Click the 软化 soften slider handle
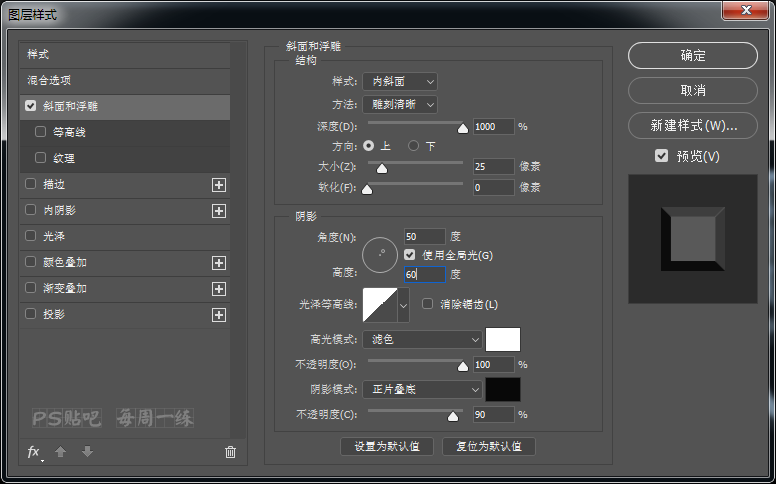Screen dimensions: 776x484 tap(367, 189)
